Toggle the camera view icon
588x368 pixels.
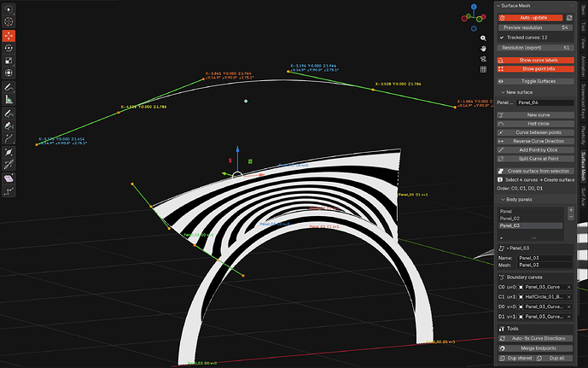click(483, 59)
